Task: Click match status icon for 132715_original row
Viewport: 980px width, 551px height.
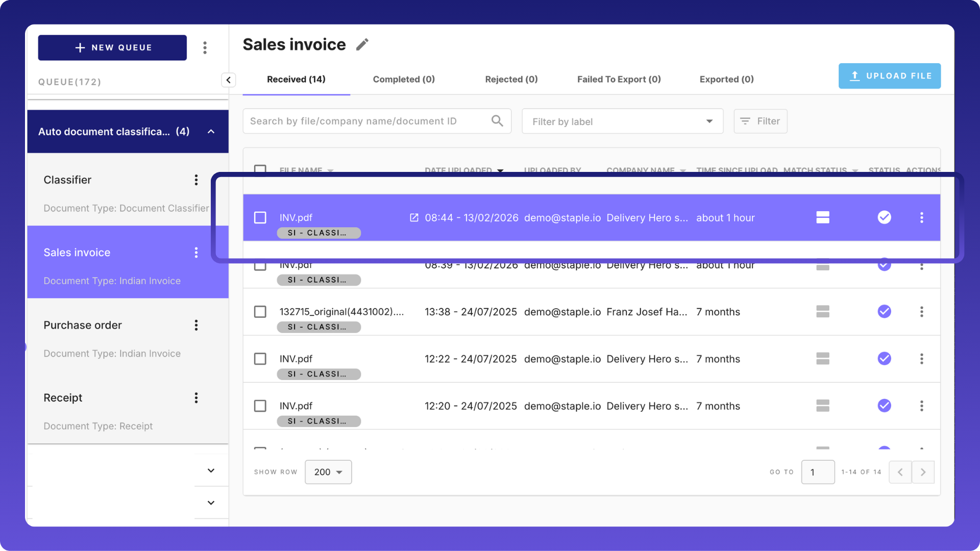Action: 823,312
